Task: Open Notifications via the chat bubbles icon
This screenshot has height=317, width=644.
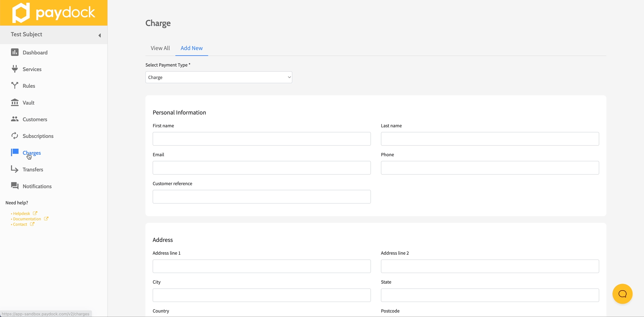Action: (x=14, y=186)
